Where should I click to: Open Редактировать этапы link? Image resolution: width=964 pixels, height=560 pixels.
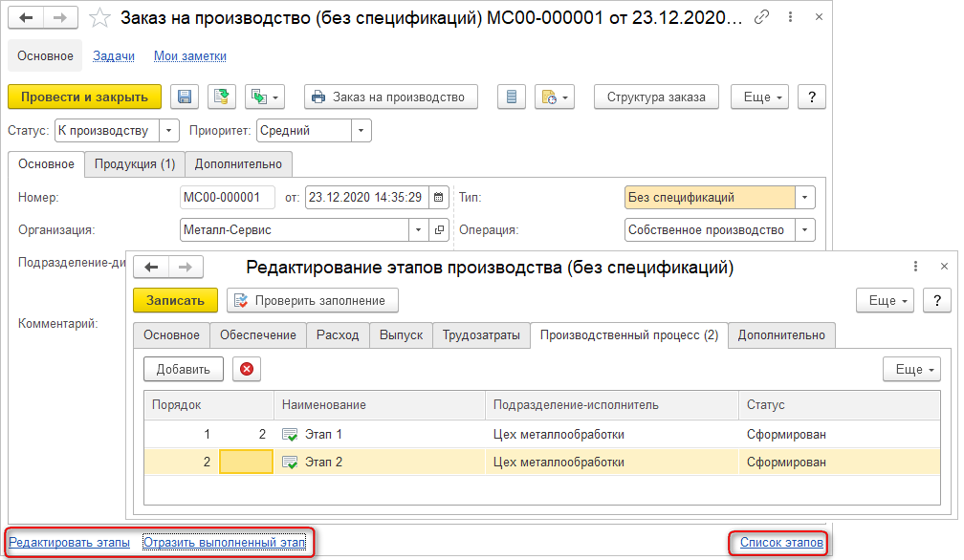pos(69,542)
